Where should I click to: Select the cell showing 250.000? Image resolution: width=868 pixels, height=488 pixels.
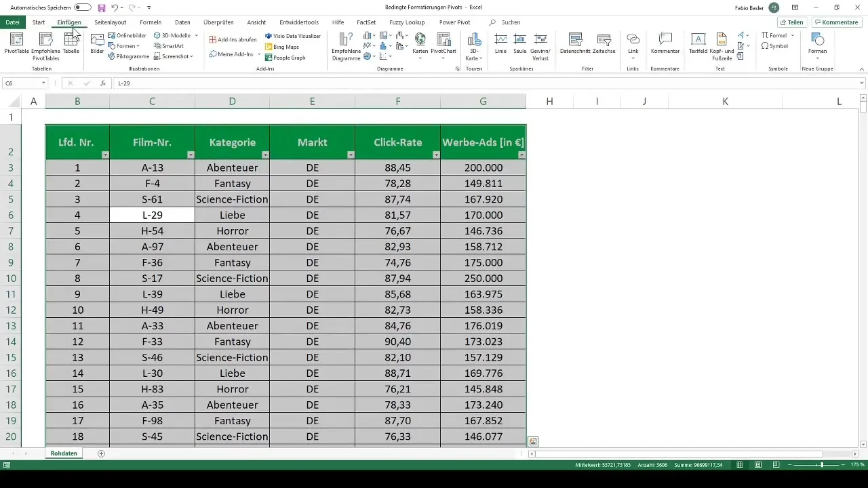click(x=483, y=279)
